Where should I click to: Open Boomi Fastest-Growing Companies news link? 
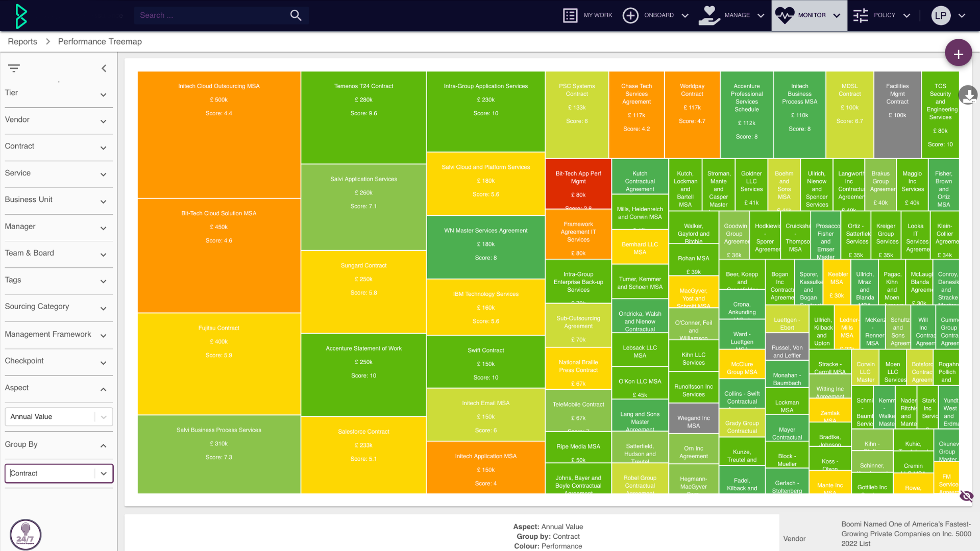(x=906, y=534)
